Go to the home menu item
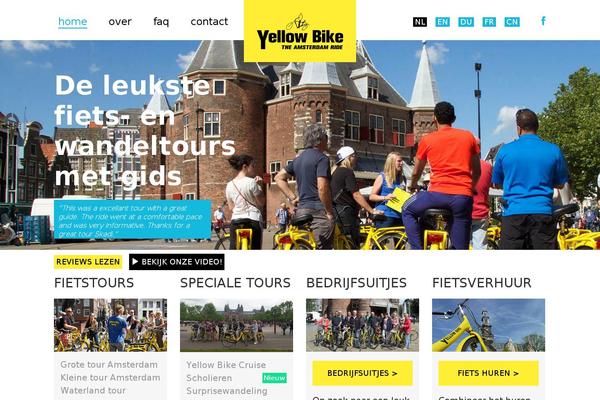The image size is (600, 400). [x=73, y=21]
